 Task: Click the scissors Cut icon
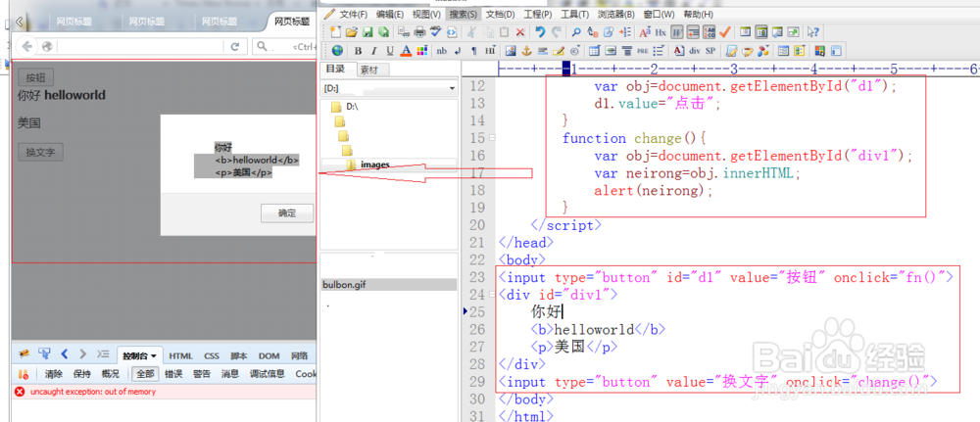pos(472,32)
